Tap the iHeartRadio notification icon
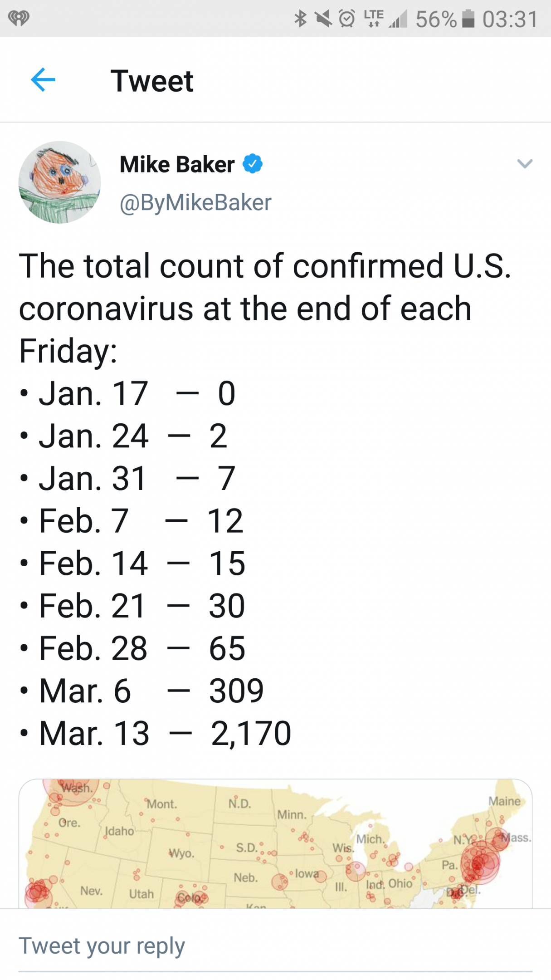Image resolution: width=551 pixels, height=980 pixels. (x=19, y=19)
